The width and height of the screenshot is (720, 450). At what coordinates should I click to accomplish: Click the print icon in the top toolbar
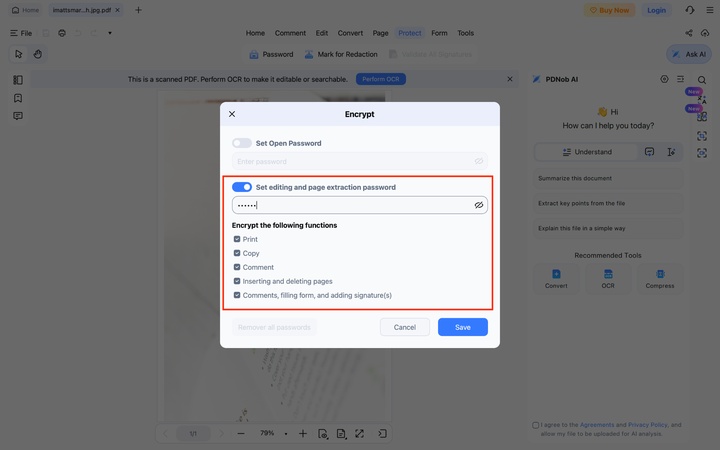(62, 33)
